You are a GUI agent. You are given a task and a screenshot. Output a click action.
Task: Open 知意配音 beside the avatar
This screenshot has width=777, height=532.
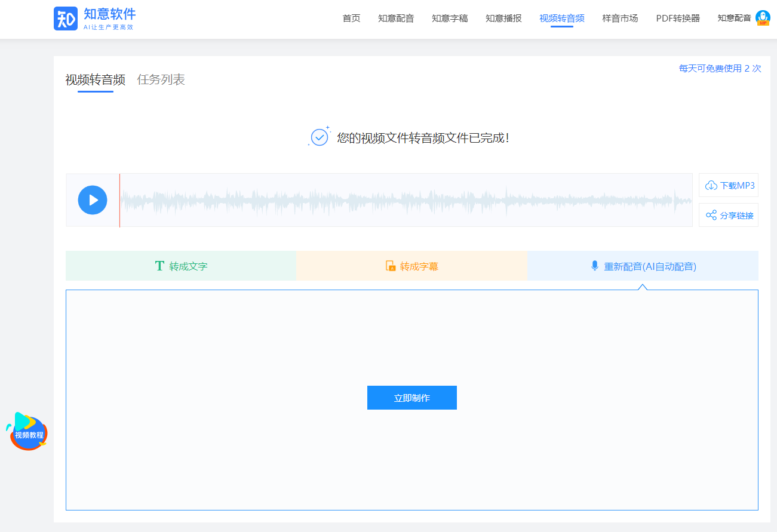(734, 18)
